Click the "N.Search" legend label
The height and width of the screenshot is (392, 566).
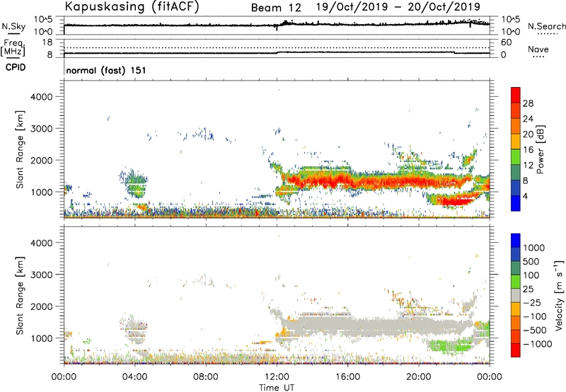click(546, 26)
